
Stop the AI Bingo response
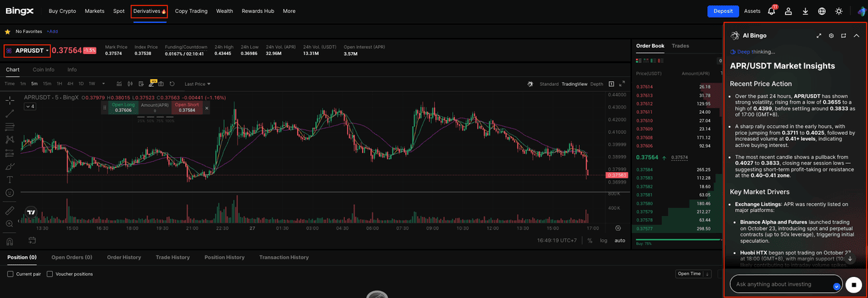point(854,284)
